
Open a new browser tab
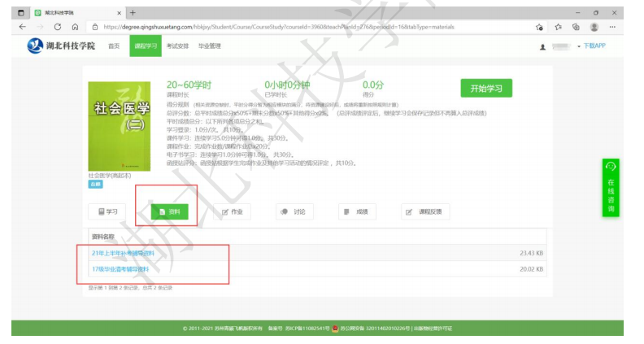coord(133,13)
